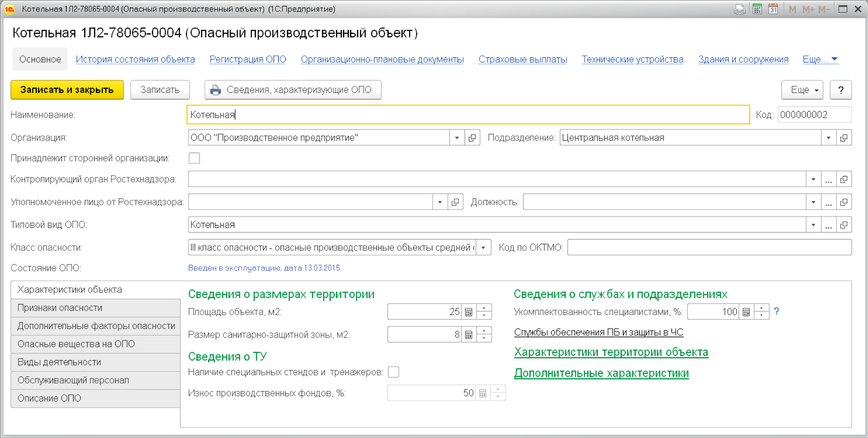The width and height of the screenshot is (868, 438).
Task: Open Характеристики территории объекта link
Action: pos(611,352)
